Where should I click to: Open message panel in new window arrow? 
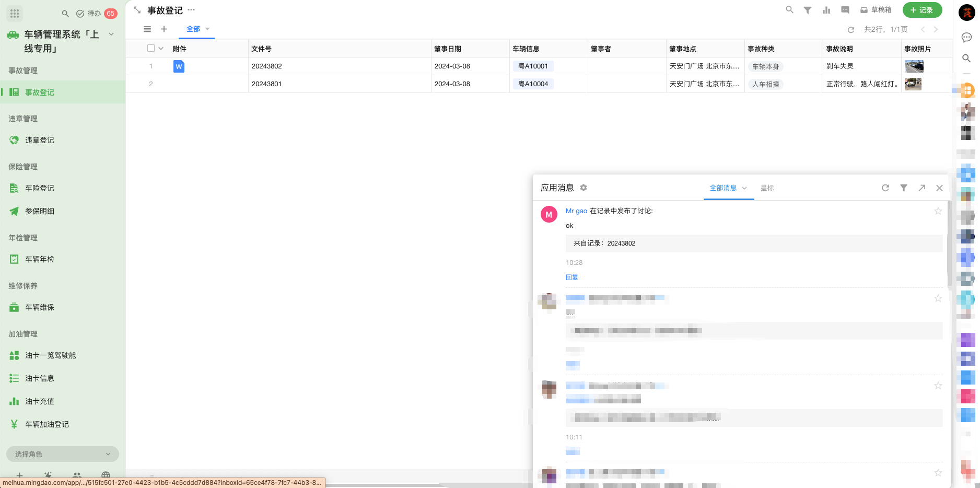922,188
